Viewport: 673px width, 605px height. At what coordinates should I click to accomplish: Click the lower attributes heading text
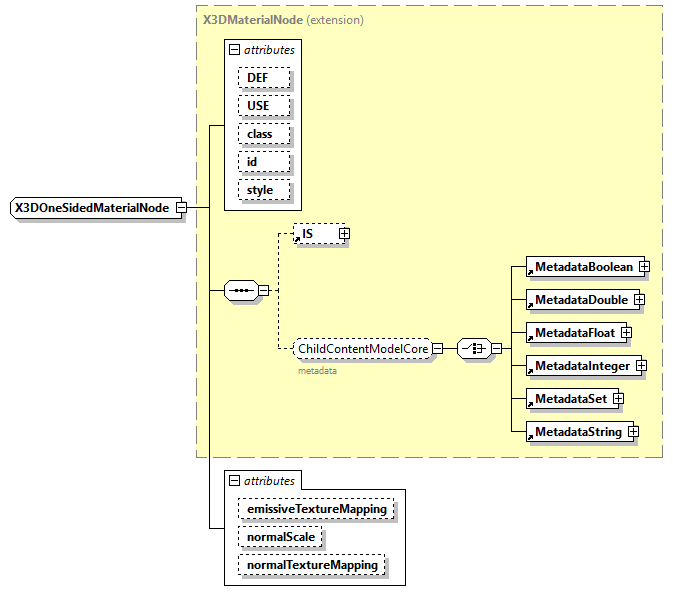[269, 481]
